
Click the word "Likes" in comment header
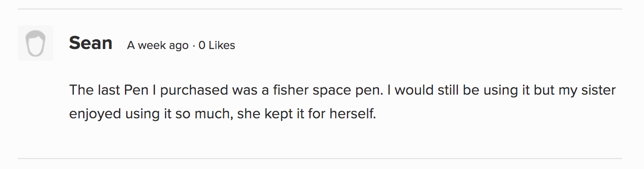222,45
